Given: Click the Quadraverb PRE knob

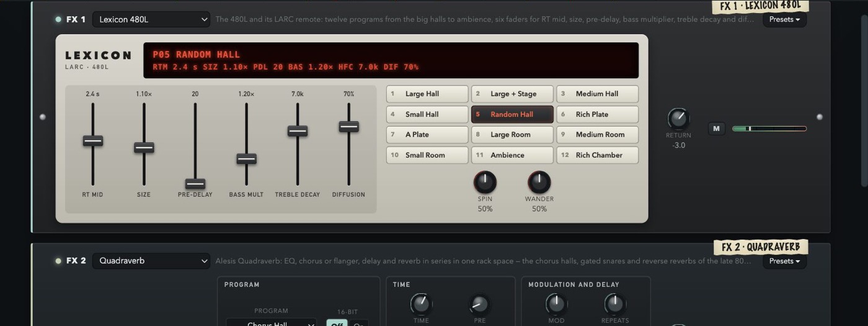Looking at the screenshot, I should click(x=479, y=304).
